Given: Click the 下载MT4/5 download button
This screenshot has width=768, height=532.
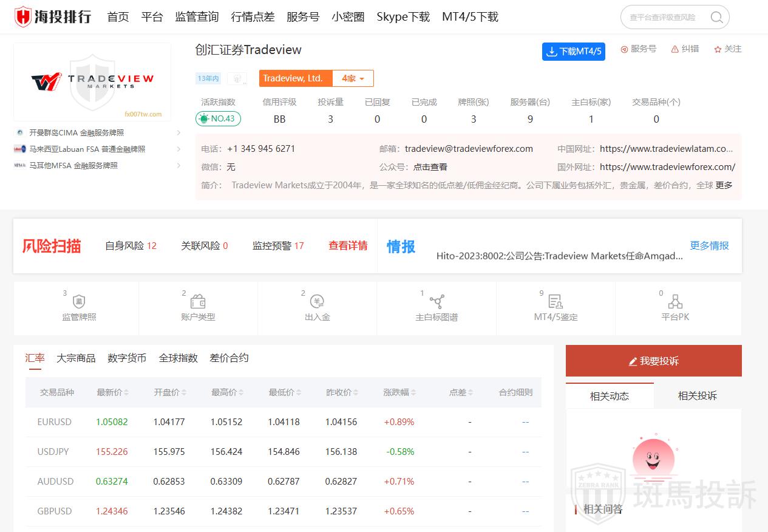Looking at the screenshot, I should tap(574, 52).
